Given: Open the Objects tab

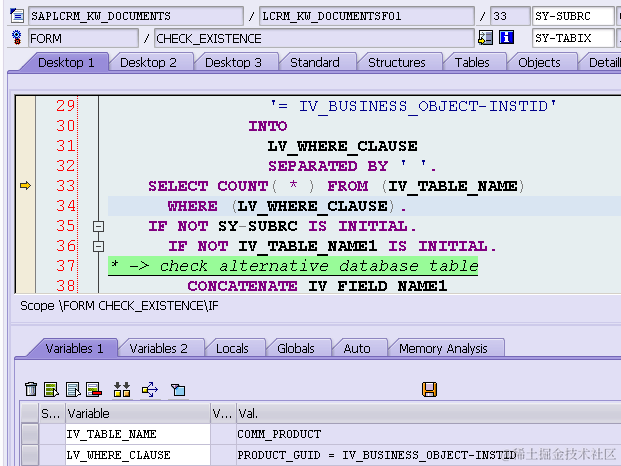Looking at the screenshot, I should 539,63.
